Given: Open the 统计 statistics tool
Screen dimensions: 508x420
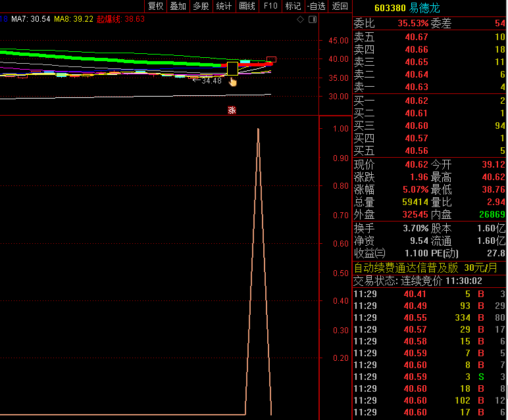Looking at the screenshot, I should [x=224, y=6].
